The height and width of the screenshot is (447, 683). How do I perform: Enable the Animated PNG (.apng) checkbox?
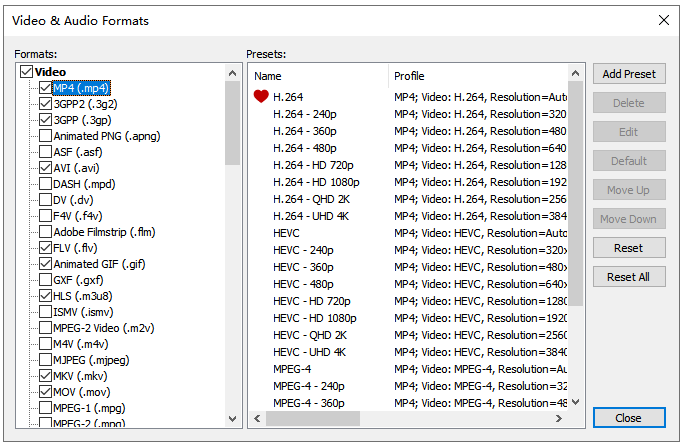coord(45,136)
